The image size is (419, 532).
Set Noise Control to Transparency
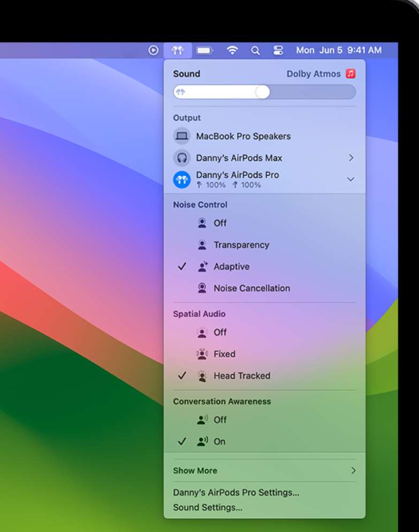[x=241, y=245]
